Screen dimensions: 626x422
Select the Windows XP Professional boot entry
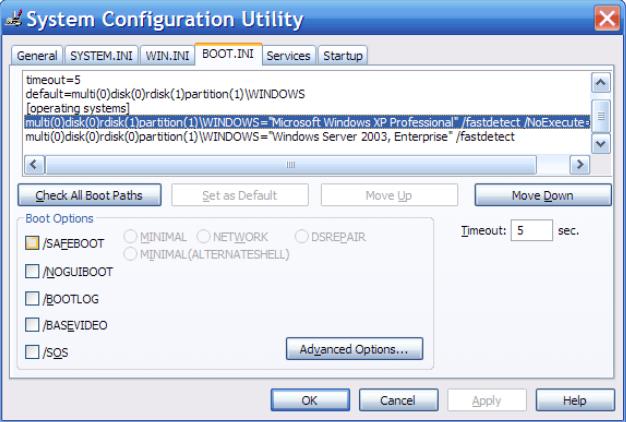tap(307, 122)
